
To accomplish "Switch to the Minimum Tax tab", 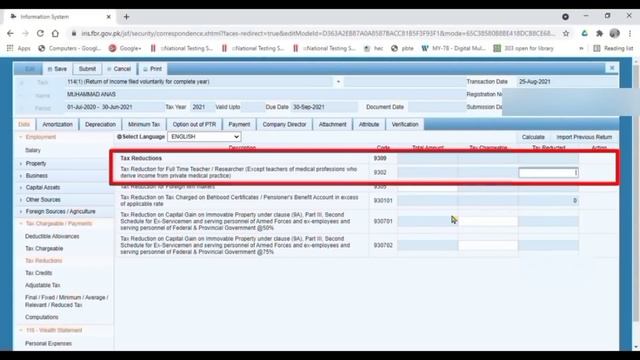I will point(144,124).
